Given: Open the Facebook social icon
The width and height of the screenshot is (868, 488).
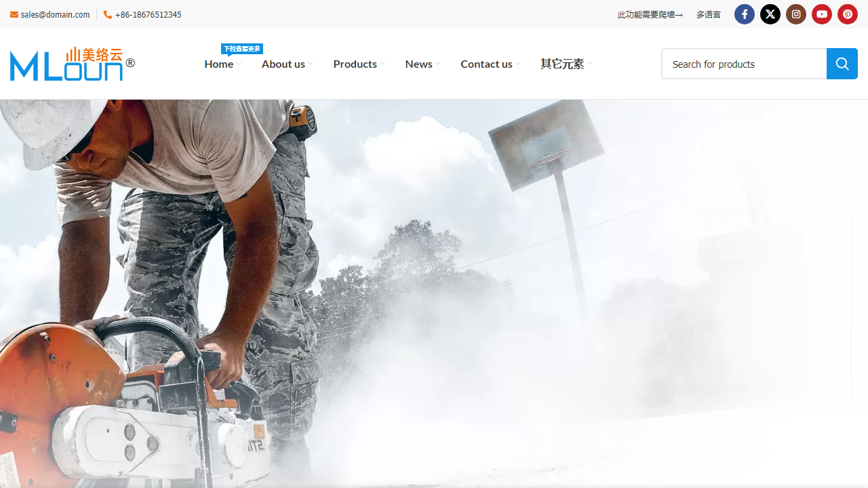Looking at the screenshot, I should click(745, 14).
